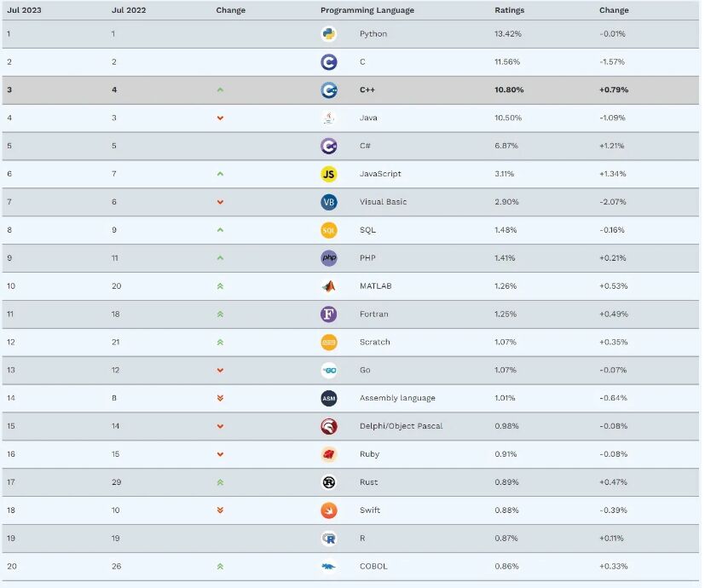The height and width of the screenshot is (588, 705).
Task: Click the Delphi/Object Pascal text
Action: 401,426
